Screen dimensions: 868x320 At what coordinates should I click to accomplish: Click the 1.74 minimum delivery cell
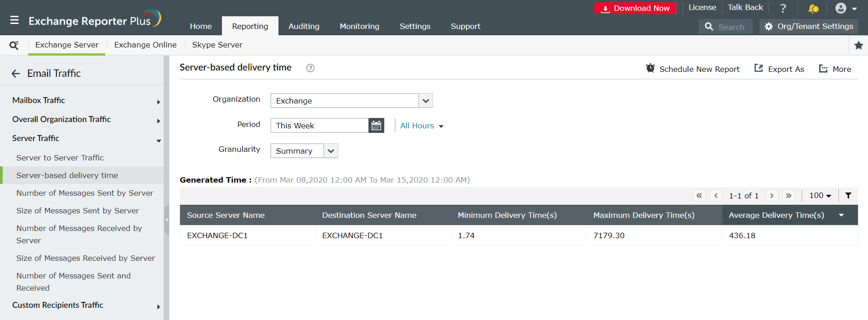[519, 235]
